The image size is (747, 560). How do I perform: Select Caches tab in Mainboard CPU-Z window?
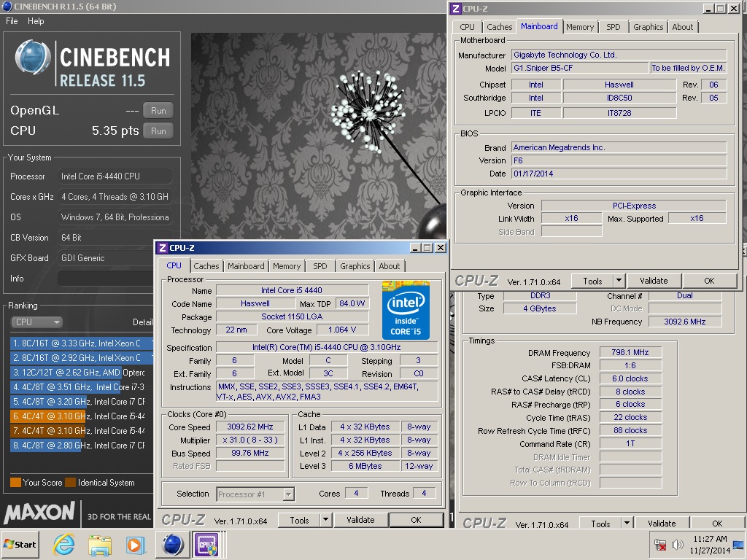pos(499,27)
